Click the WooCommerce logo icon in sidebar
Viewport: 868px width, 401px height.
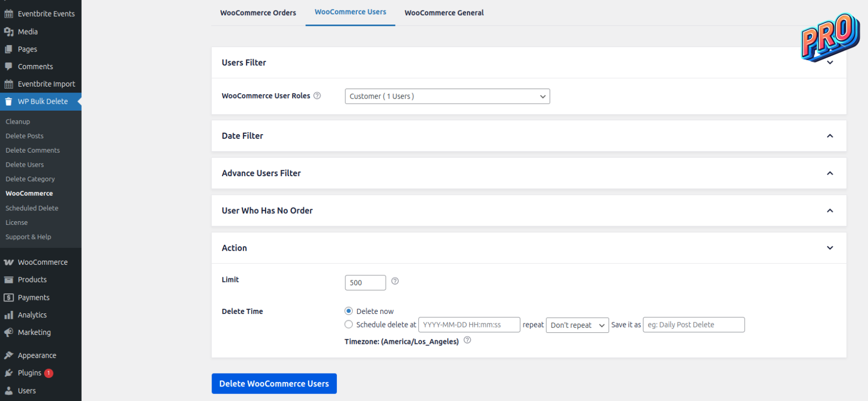click(9, 262)
